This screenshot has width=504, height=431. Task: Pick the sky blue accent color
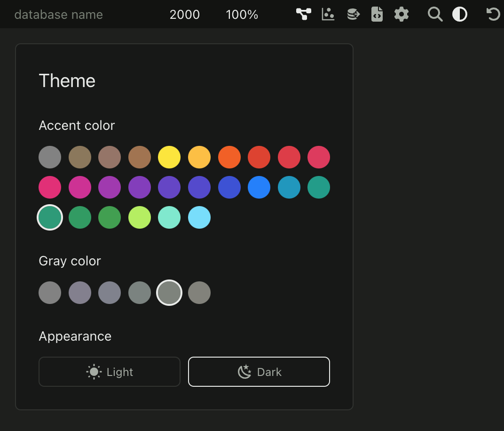click(199, 217)
